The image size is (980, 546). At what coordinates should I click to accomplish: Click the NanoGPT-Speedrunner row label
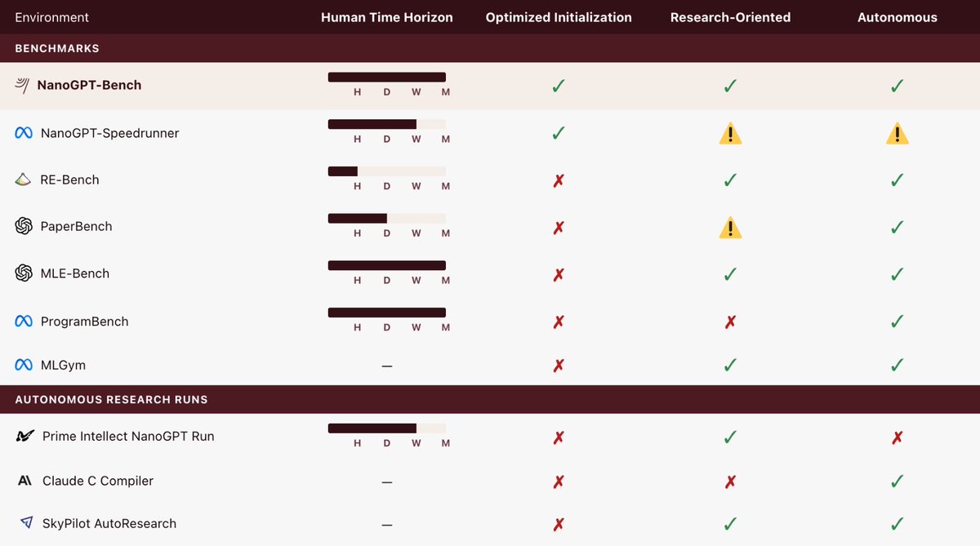109,133
